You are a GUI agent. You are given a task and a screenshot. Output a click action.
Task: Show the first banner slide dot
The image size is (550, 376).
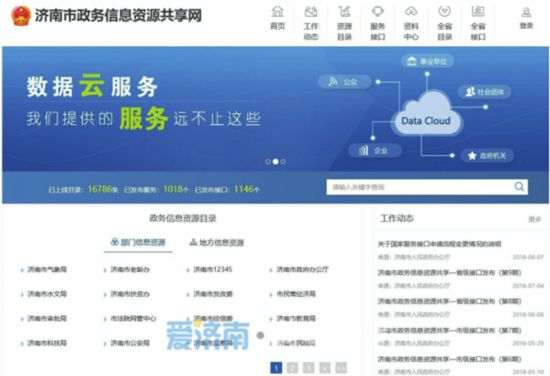pyautogui.click(x=268, y=162)
